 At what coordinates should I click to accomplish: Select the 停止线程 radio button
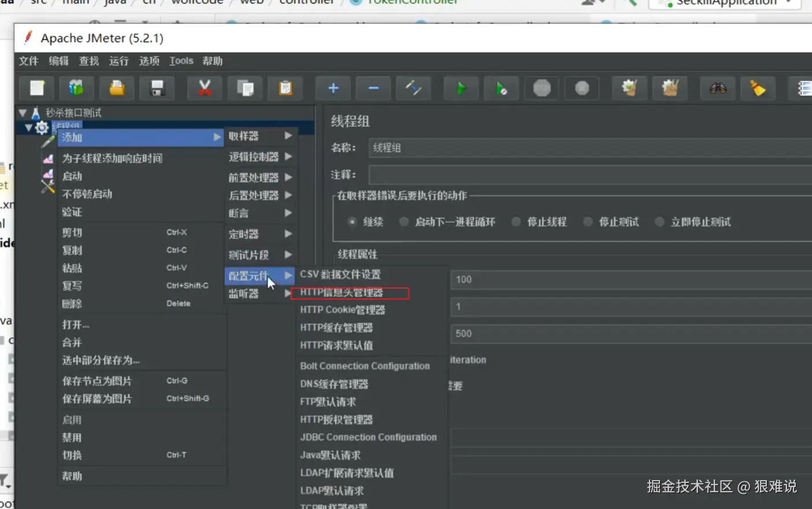(x=516, y=222)
